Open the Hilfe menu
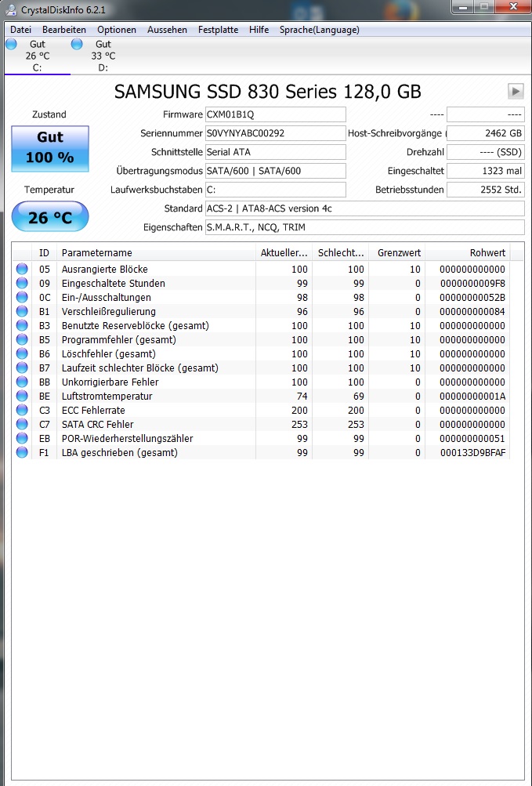This screenshot has width=532, height=786. [x=259, y=30]
